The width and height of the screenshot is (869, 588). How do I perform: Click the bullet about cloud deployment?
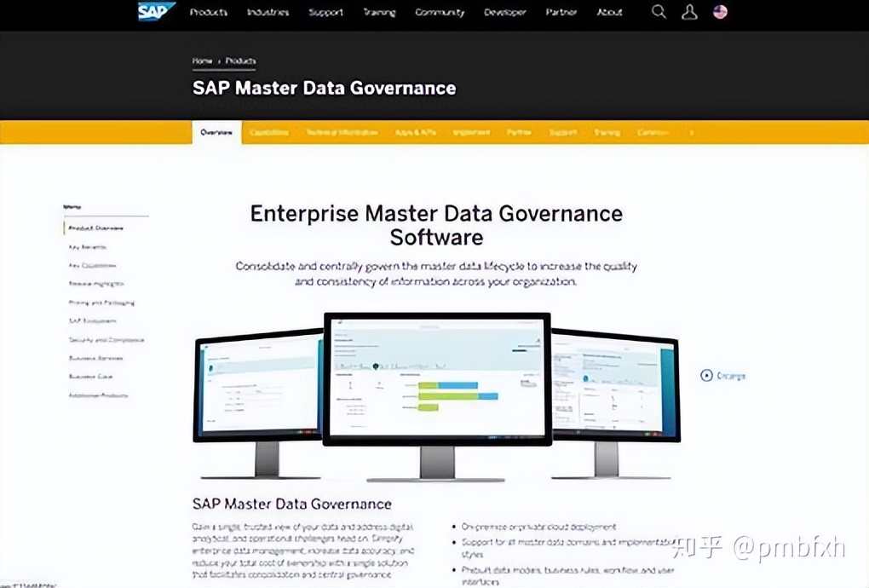[538, 527]
